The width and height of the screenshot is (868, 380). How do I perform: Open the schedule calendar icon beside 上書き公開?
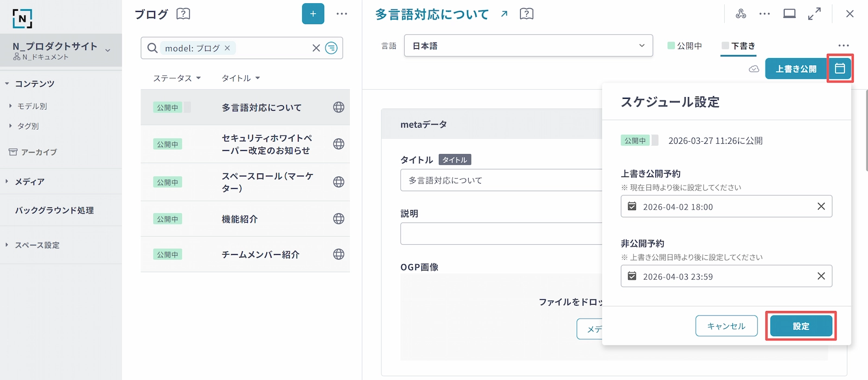[840, 69]
